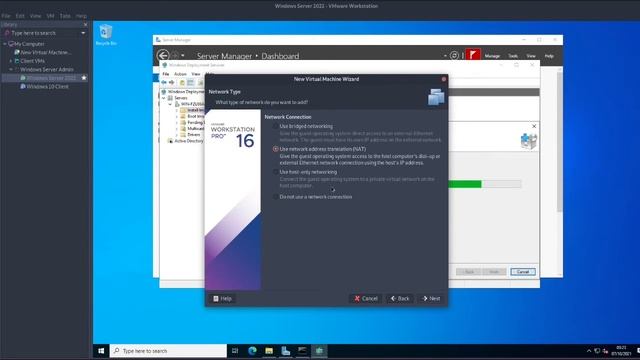Switch to Server Manager taskbar icon
Viewport: 640px width, 360px height.
point(286,351)
